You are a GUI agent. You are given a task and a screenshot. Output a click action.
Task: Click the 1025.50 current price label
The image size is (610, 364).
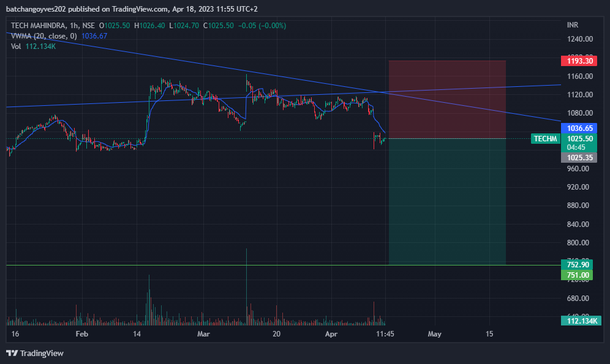click(x=579, y=139)
